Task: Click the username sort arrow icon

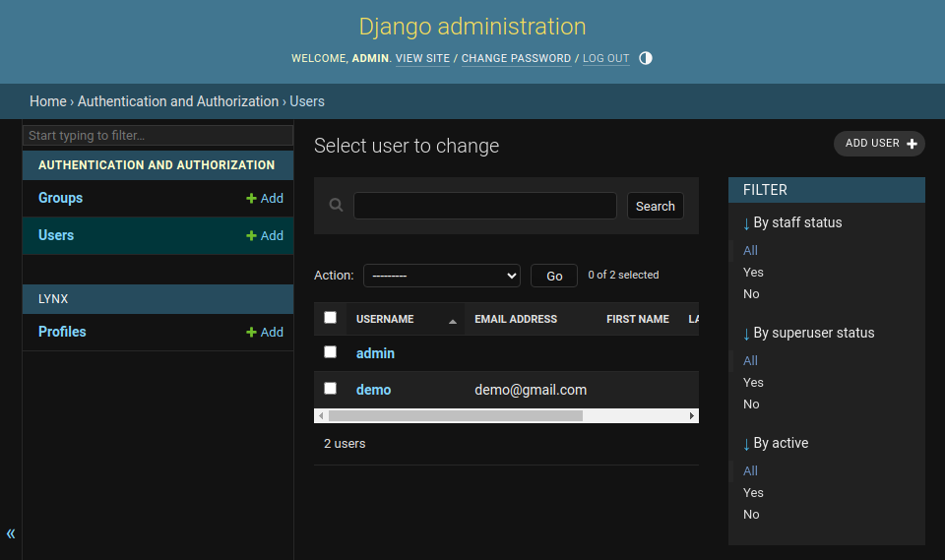Action: pos(453,322)
